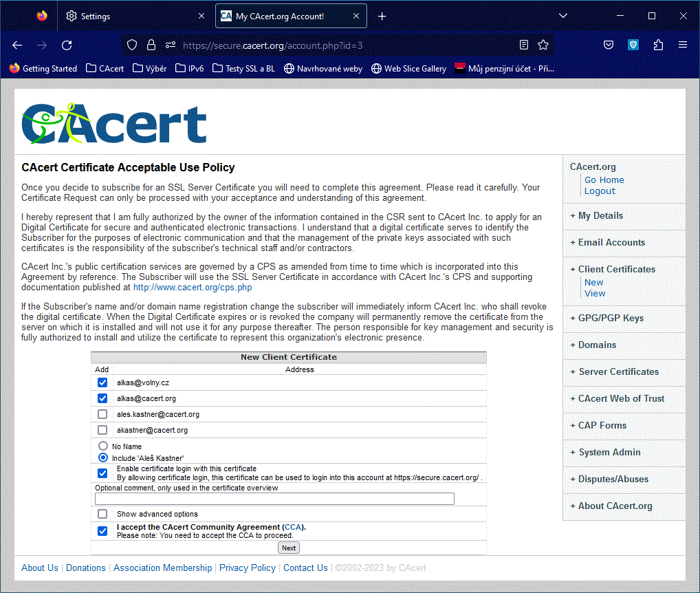Open the CAcert bookmarks folder
Viewport: 700px width, 593px height.
(x=105, y=68)
